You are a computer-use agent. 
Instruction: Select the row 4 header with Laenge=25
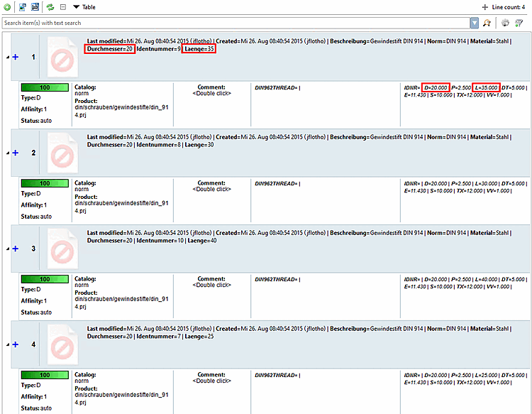(270, 344)
